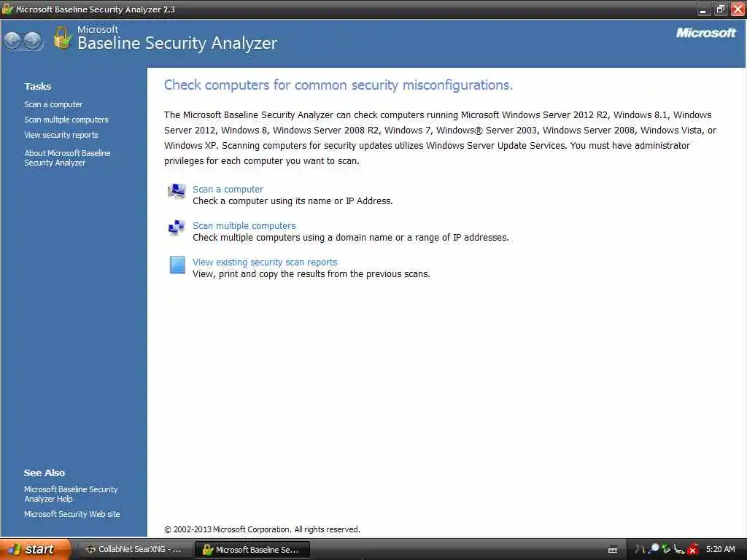This screenshot has height=560, width=747.
Task: Open Scan multiple computers in Tasks sidebar
Action: pos(66,120)
